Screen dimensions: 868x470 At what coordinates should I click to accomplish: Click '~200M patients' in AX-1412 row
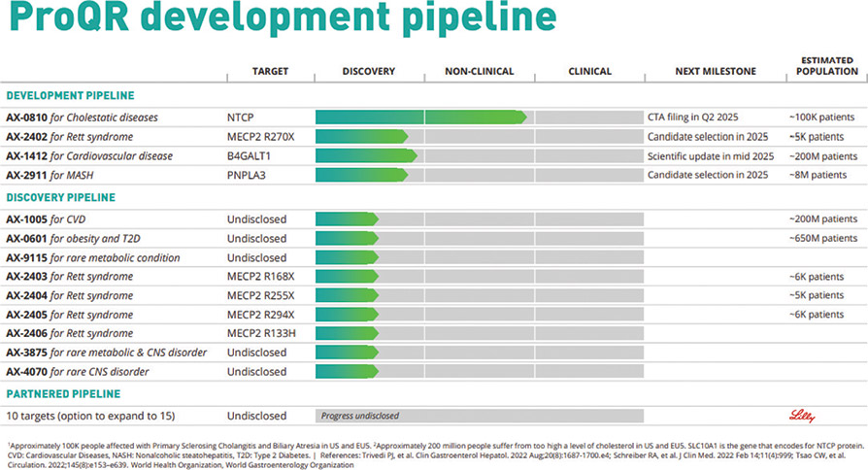coord(823,156)
